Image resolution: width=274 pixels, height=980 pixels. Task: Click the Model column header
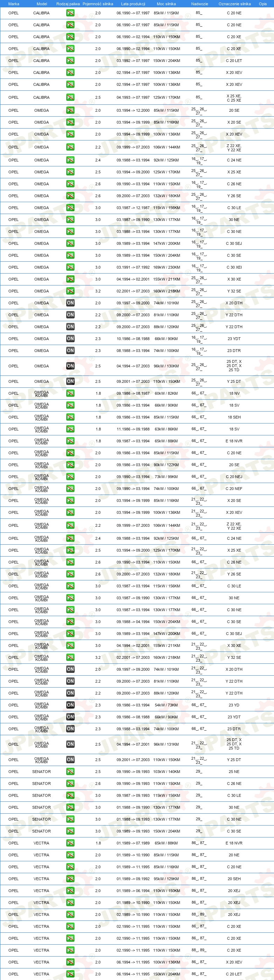[42, 4]
